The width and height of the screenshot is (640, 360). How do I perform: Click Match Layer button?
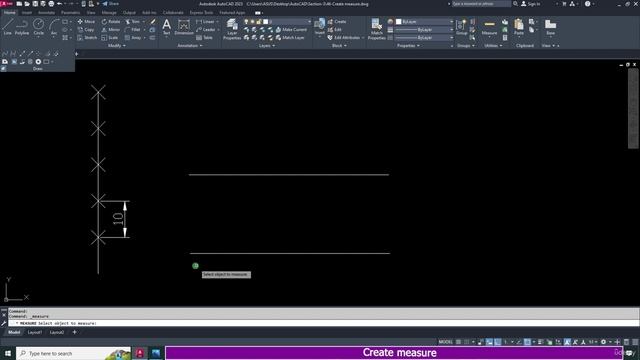tap(290, 38)
